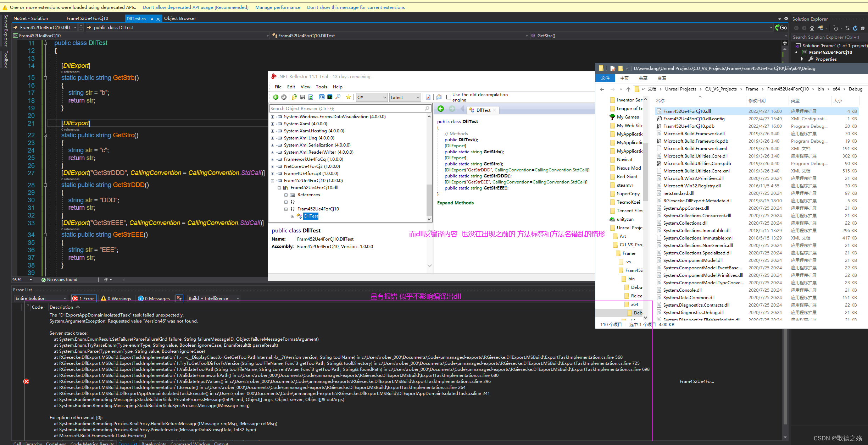Image resolution: width=868 pixels, height=445 pixels.
Task: Click File Explorer Properties quick access icon
Action: click(x=612, y=68)
